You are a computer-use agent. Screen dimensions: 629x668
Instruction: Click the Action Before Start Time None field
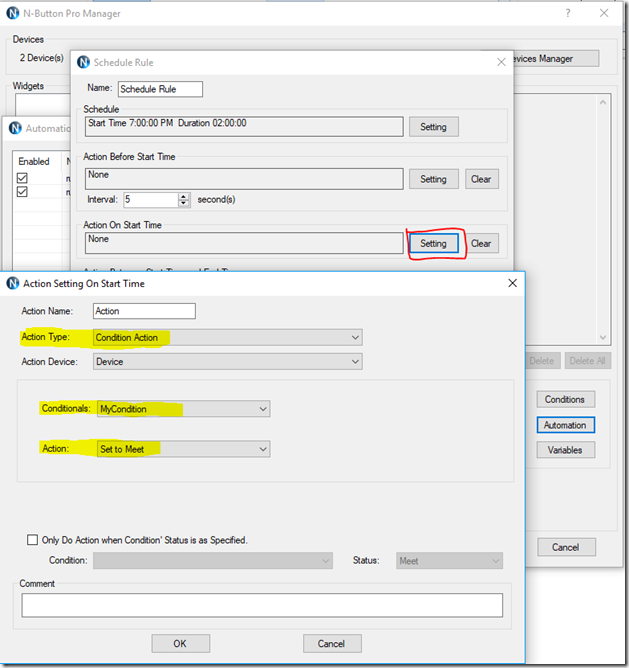pos(244,179)
